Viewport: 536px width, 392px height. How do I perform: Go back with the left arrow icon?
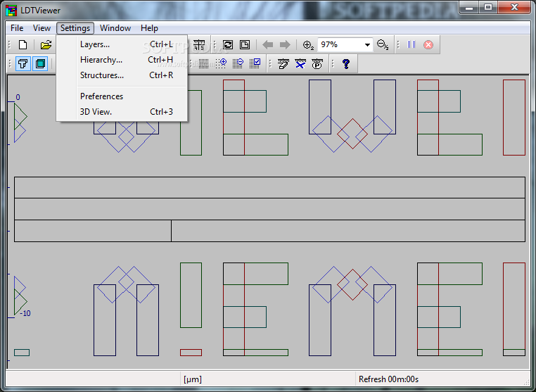tap(268, 45)
